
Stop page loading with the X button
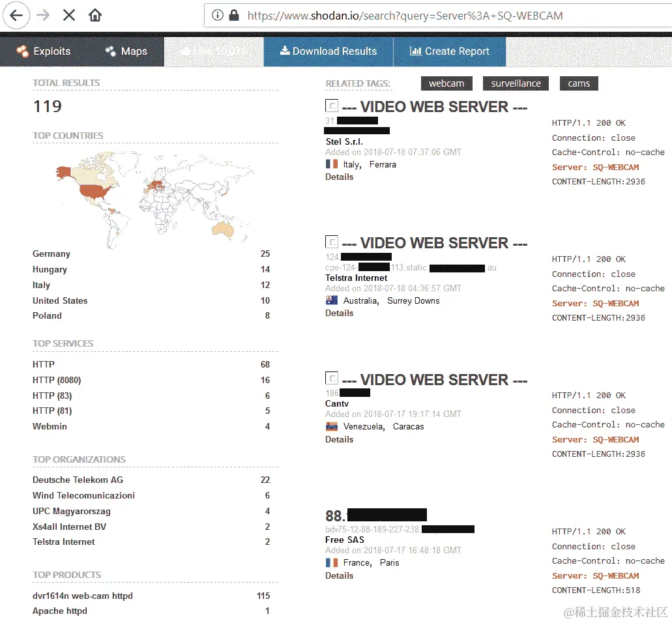pyautogui.click(x=69, y=16)
